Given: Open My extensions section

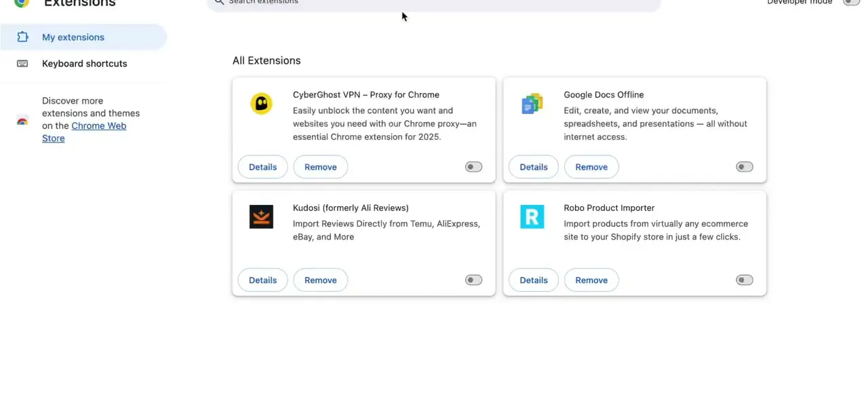Looking at the screenshot, I should point(83,37).
